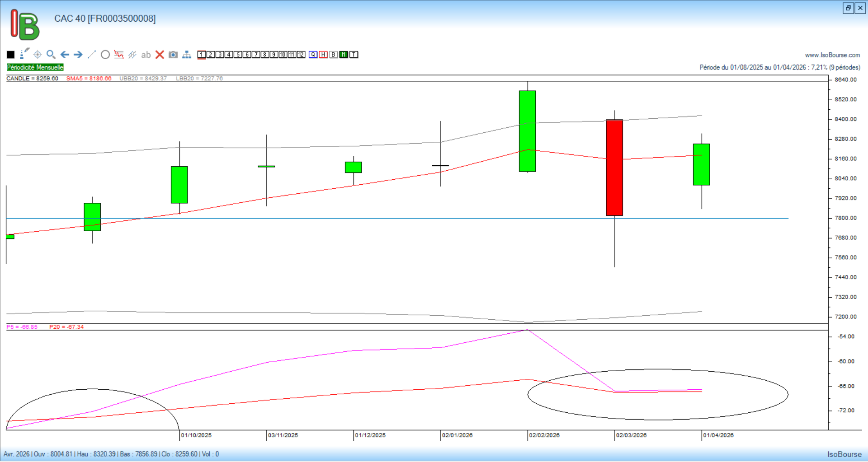Take a chart snapshot with camera icon

coord(173,55)
